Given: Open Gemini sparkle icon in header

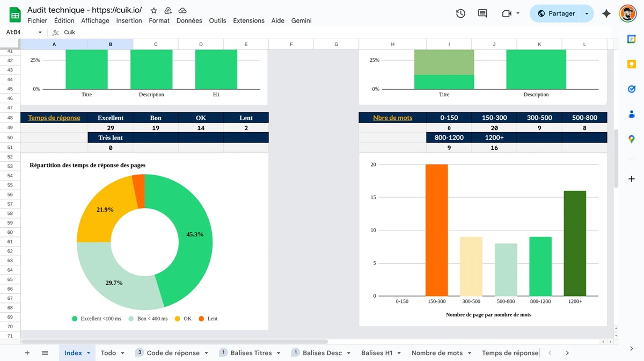Looking at the screenshot, I should [x=606, y=13].
